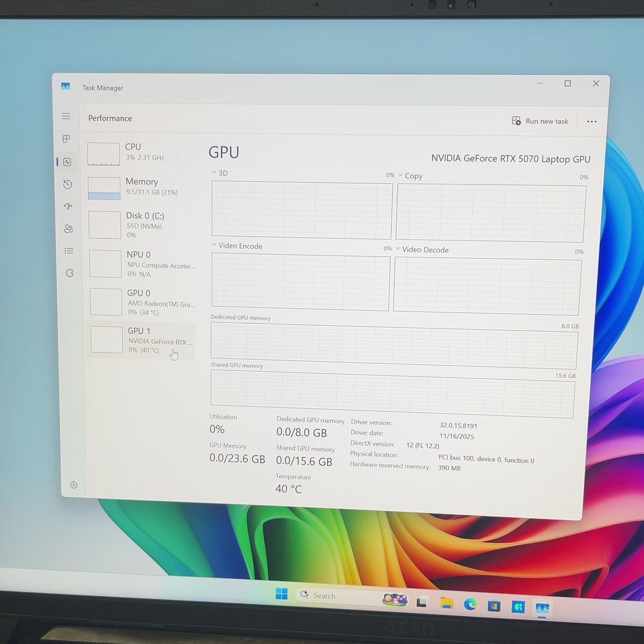
Task: Open the hamburger navigation menu
Action: [x=66, y=116]
